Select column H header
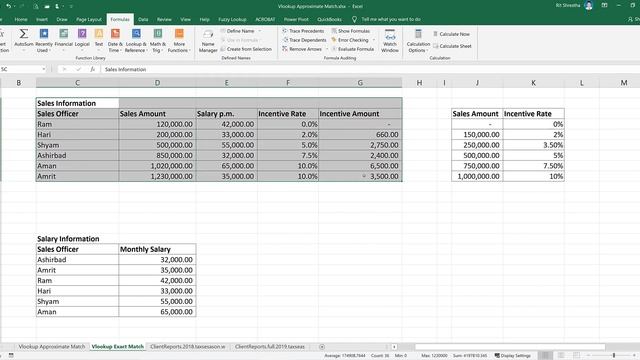This screenshot has height=360, width=640. [x=419, y=83]
